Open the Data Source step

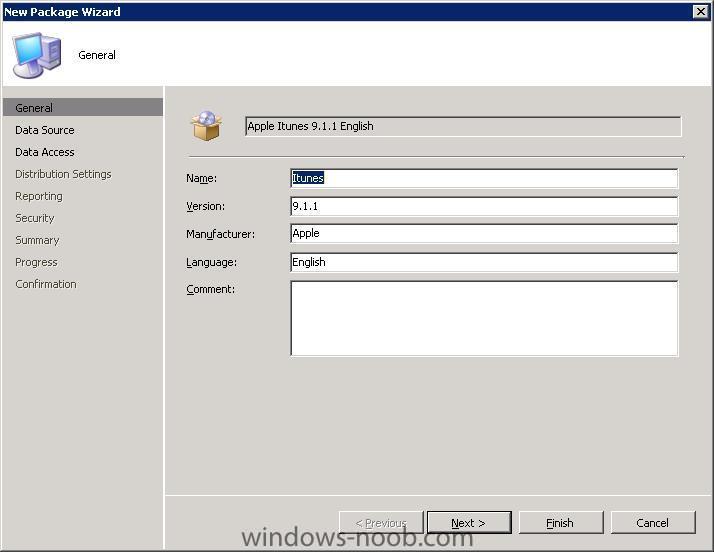click(45, 130)
